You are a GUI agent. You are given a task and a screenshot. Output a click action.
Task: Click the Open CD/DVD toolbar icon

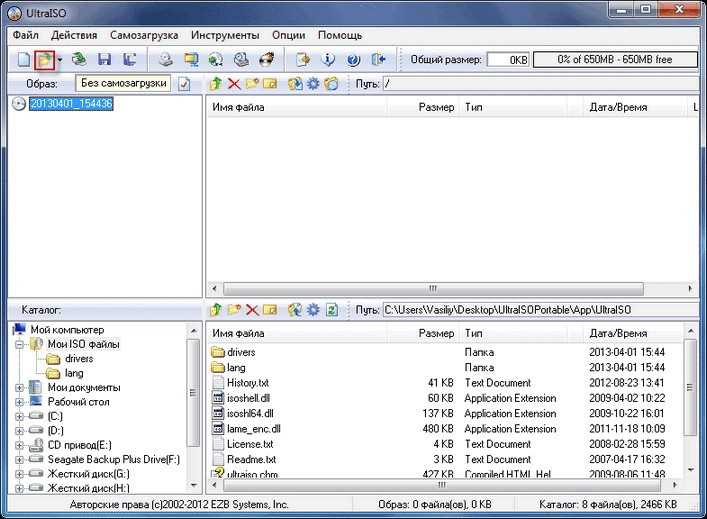[x=79, y=59]
